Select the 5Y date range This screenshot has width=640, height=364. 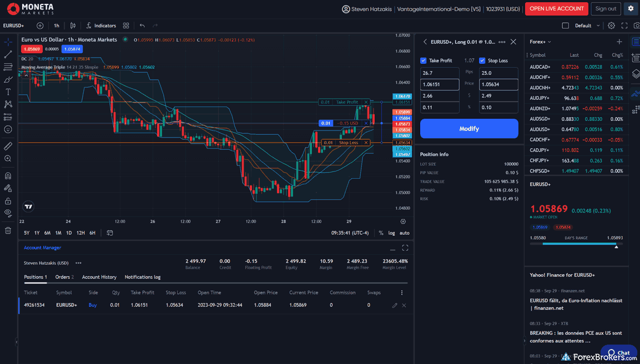click(27, 233)
